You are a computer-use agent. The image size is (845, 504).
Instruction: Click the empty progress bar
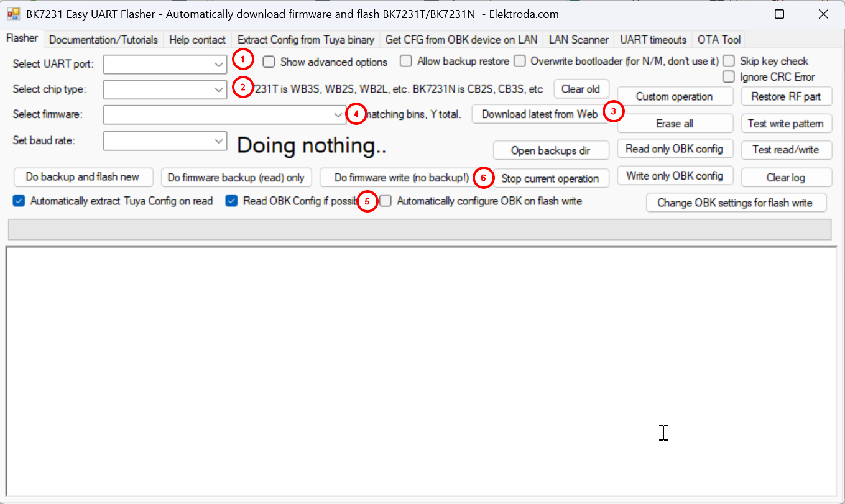point(419,229)
